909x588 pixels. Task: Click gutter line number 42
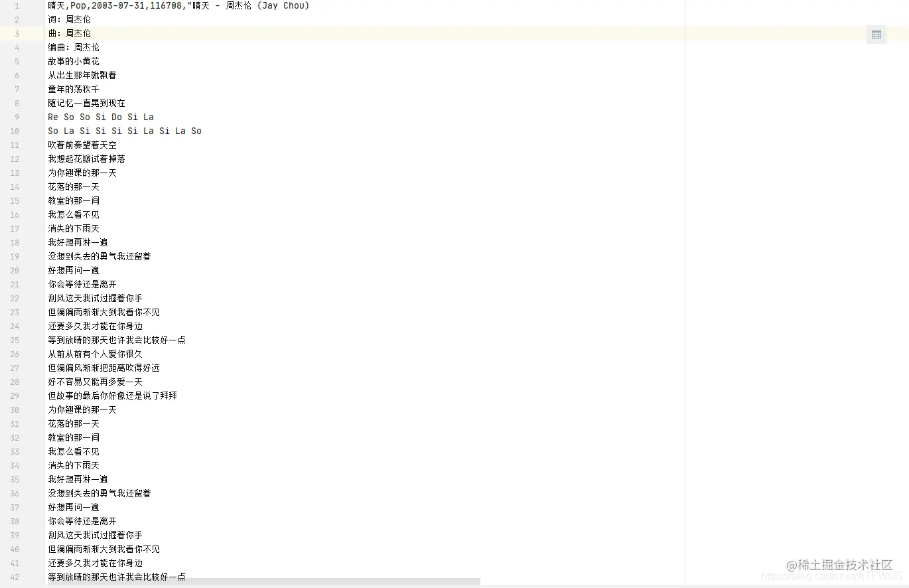click(x=15, y=577)
